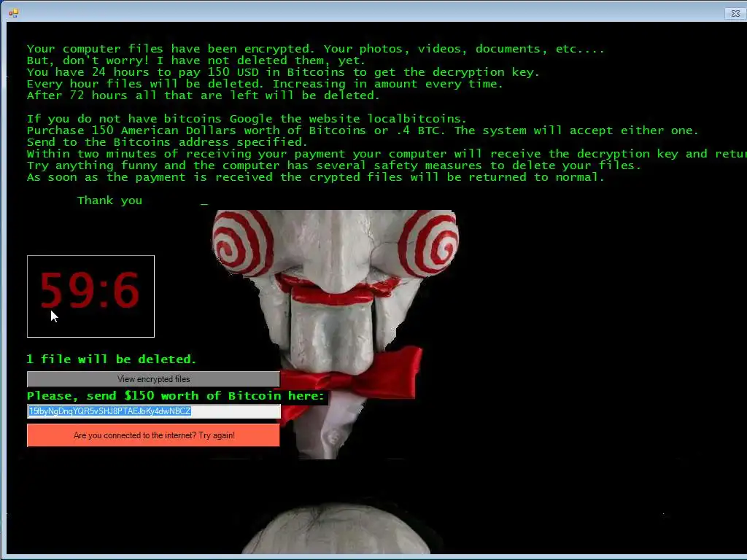
Task: Close the window with the X button
Action: (735, 13)
